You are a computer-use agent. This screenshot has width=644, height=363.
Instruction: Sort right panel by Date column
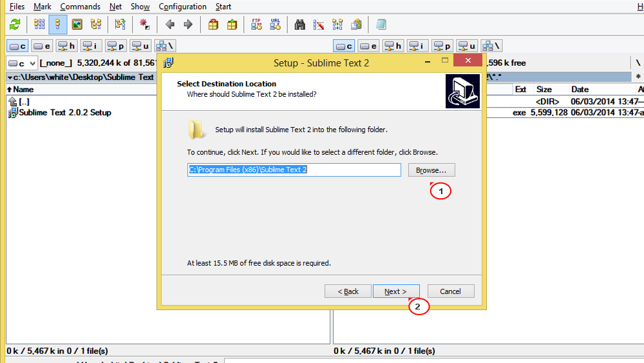pos(580,89)
